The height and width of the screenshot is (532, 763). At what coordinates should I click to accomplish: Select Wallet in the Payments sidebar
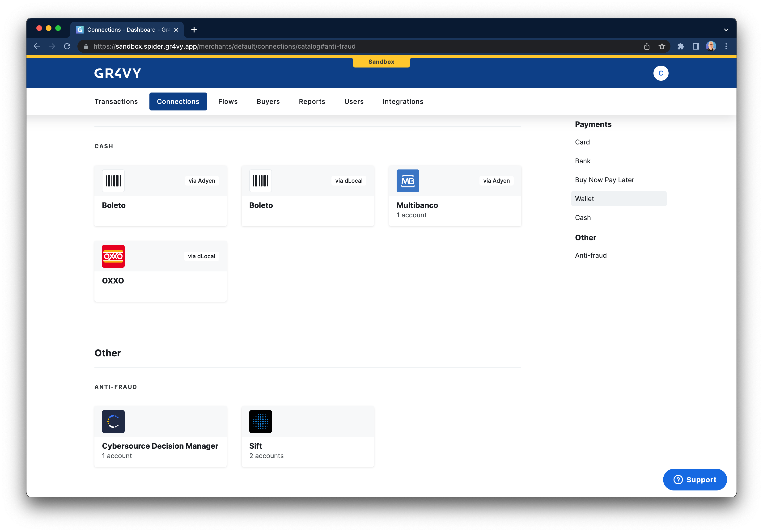[x=584, y=198]
